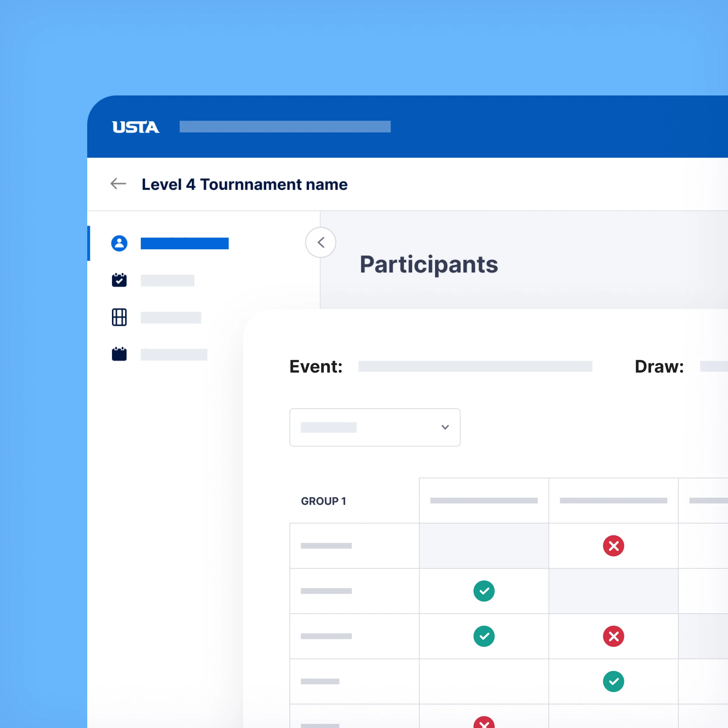Image resolution: width=728 pixels, height=728 pixels.
Task: Open the calendar-check section in sidebar
Action: click(x=119, y=280)
